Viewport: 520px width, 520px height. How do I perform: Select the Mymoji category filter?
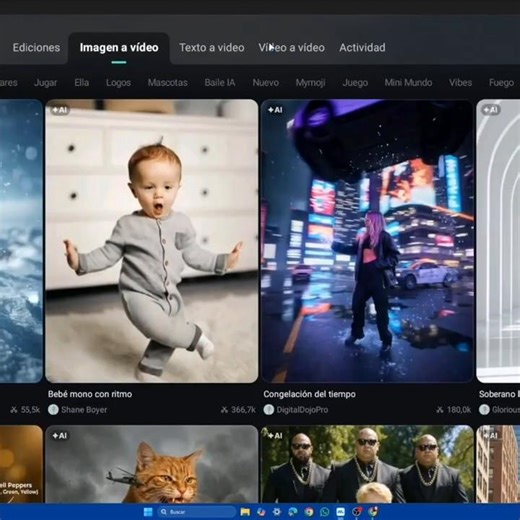310,82
